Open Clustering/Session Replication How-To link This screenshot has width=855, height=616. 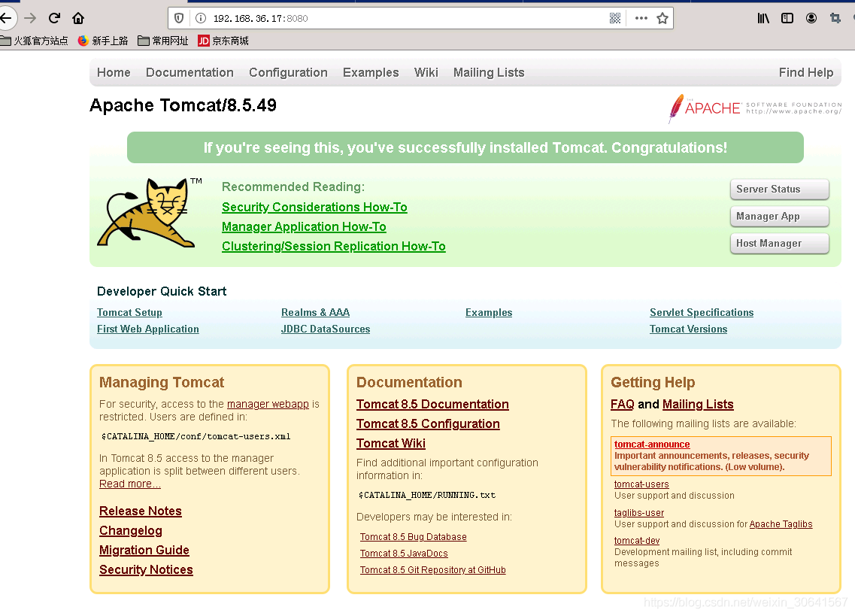pos(334,247)
